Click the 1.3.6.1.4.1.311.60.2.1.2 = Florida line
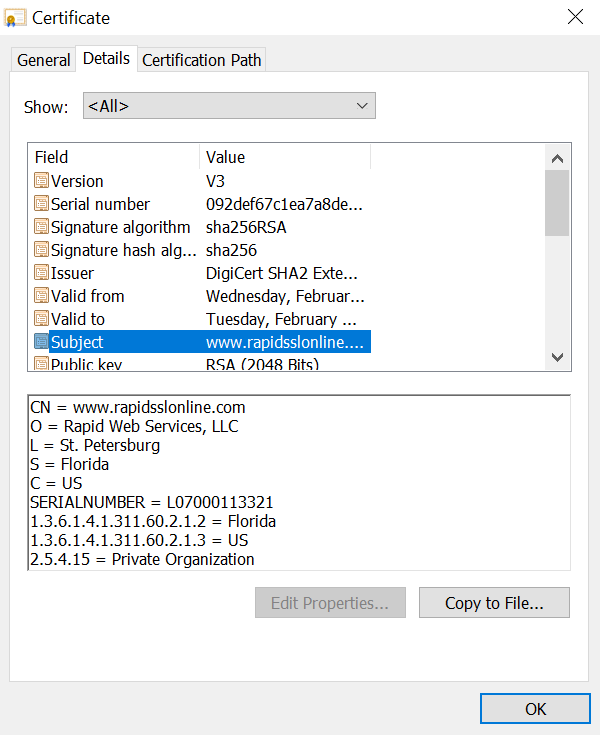The image size is (600, 735). [x=153, y=521]
